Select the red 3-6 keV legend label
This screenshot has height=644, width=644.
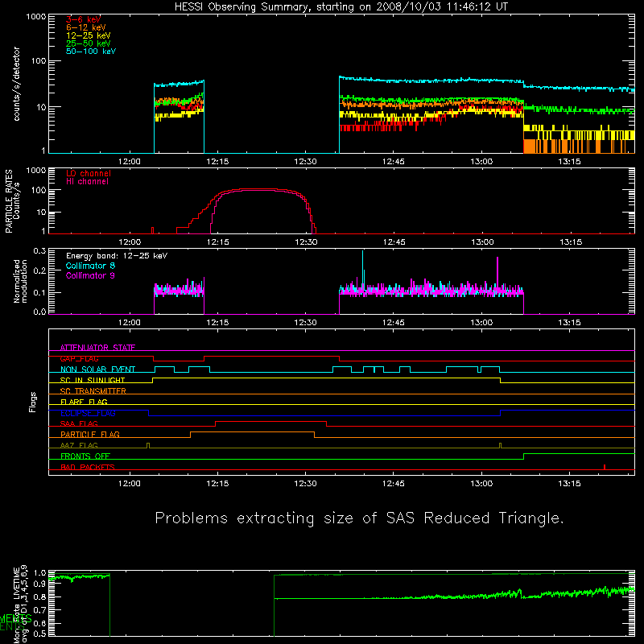coord(83,19)
